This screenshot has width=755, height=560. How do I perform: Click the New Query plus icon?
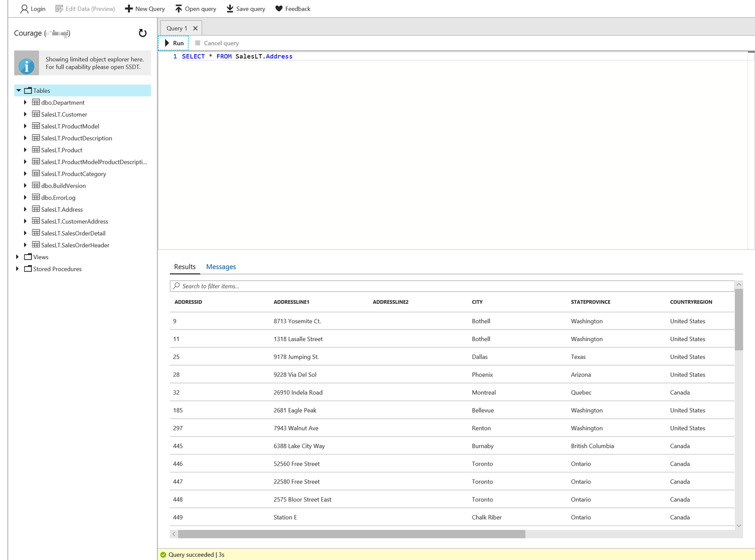tap(129, 9)
